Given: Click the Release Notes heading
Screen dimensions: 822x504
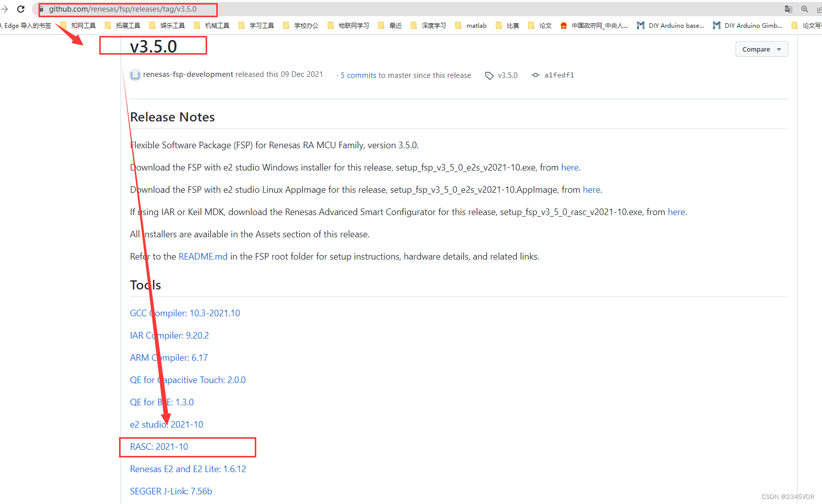Looking at the screenshot, I should (x=172, y=117).
